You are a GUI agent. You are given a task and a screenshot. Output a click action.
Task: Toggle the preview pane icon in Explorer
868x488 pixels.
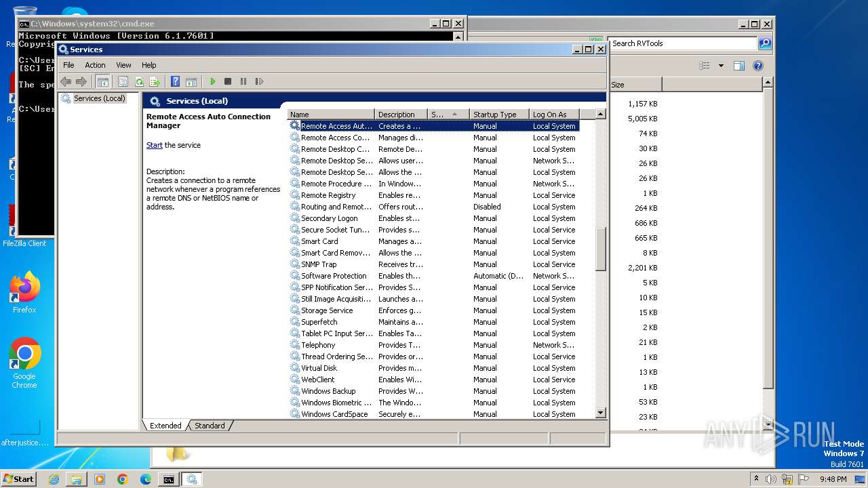pos(739,66)
